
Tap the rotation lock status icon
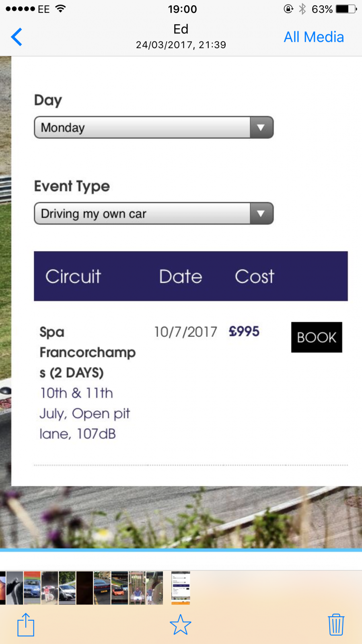288,9
